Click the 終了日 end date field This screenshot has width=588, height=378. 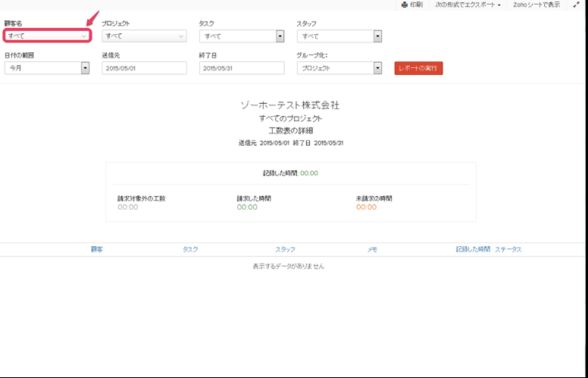pyautogui.click(x=241, y=68)
